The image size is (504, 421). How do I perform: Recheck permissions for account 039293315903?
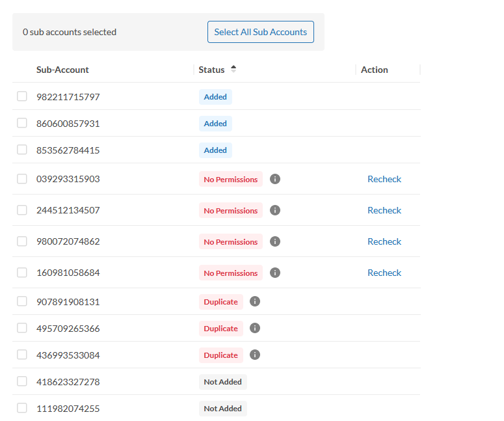click(x=384, y=179)
